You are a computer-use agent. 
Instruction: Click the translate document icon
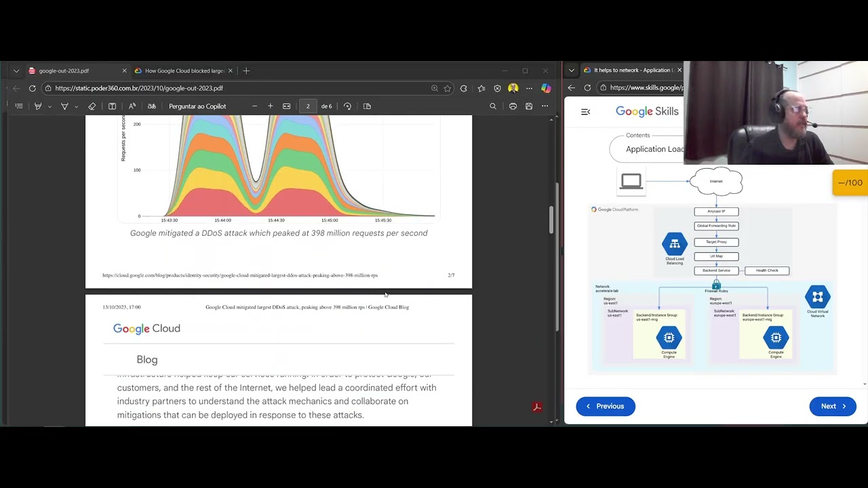click(x=152, y=106)
